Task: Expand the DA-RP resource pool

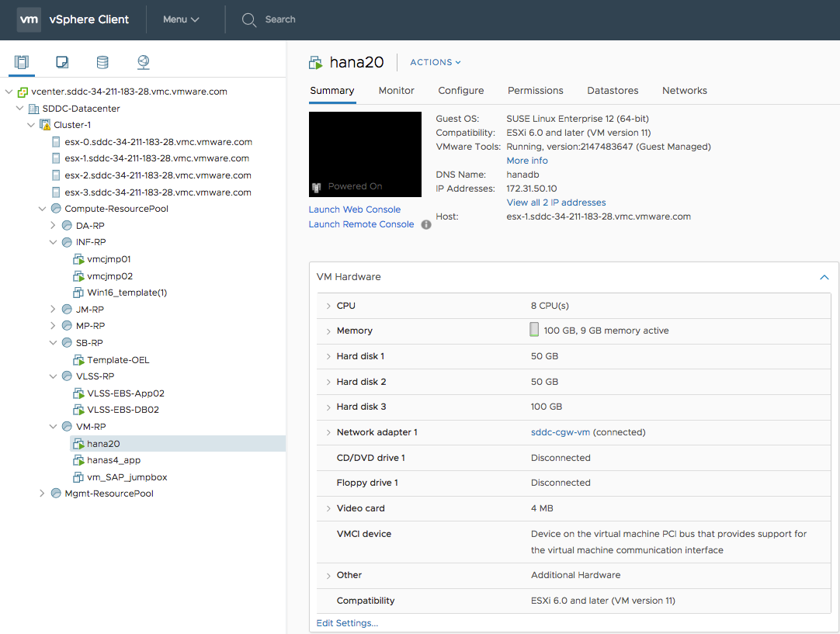Action: click(53, 226)
